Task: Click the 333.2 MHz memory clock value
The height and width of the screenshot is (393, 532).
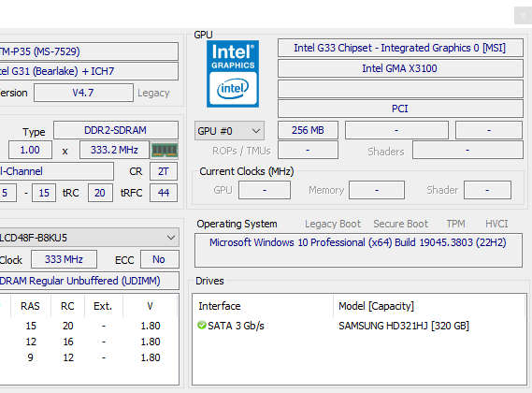Action: [114, 150]
